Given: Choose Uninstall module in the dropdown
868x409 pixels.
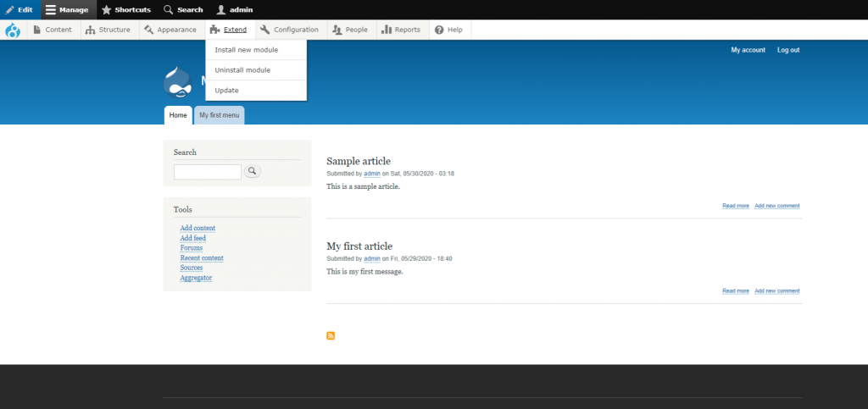Looking at the screenshot, I should (242, 70).
